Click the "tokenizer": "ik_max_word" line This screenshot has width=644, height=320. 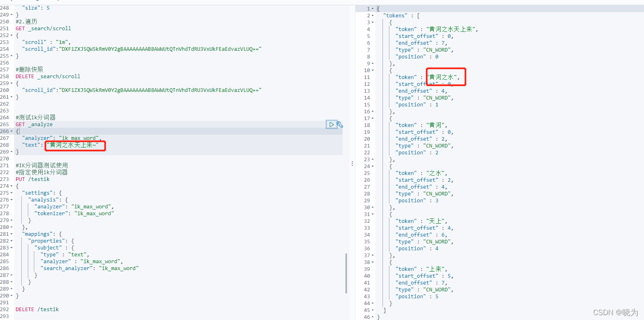point(74,214)
